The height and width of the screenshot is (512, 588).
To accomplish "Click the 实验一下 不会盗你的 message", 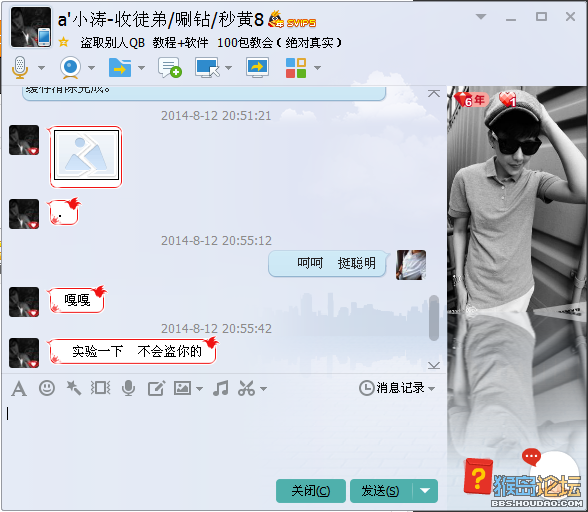I will pyautogui.click(x=133, y=351).
